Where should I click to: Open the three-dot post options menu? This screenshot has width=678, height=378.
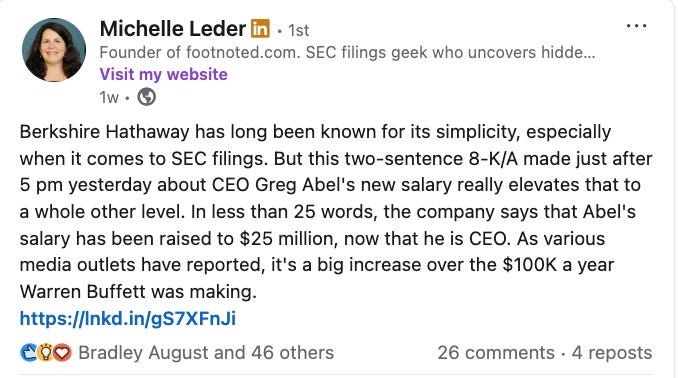(x=636, y=26)
